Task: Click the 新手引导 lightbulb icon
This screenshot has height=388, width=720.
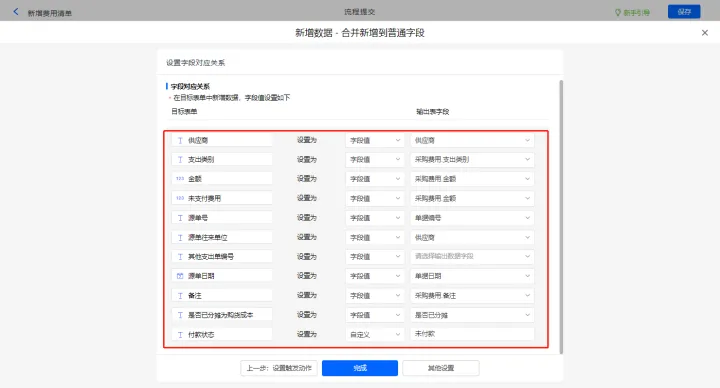Action: [x=618, y=12]
